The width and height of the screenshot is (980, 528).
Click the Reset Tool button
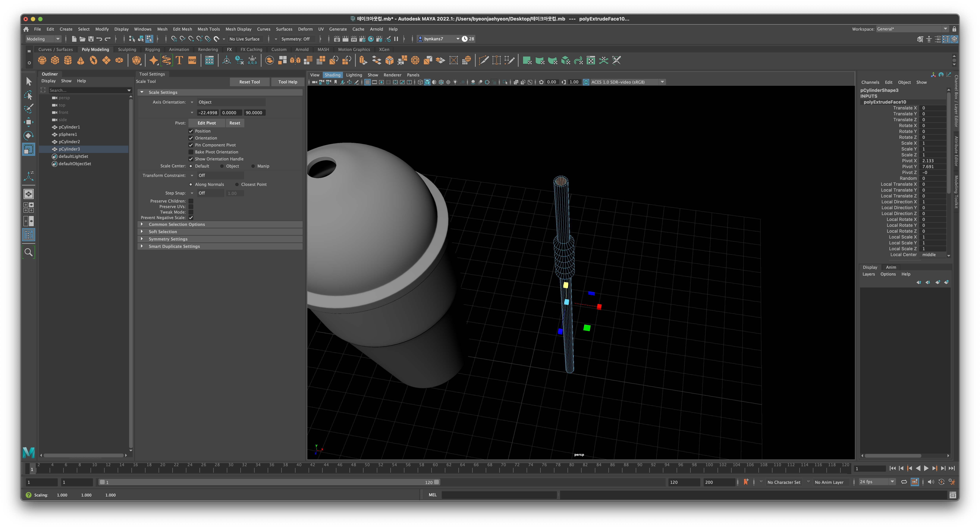[x=249, y=82]
